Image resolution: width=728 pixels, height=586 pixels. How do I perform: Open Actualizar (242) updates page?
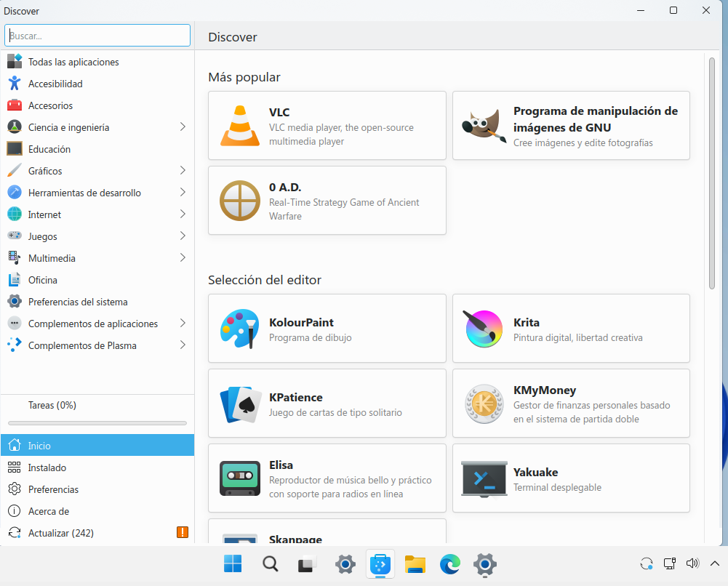pos(60,533)
